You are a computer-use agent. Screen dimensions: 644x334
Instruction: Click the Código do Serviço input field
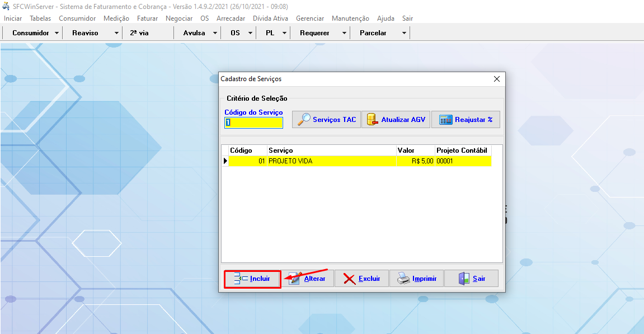tap(253, 123)
